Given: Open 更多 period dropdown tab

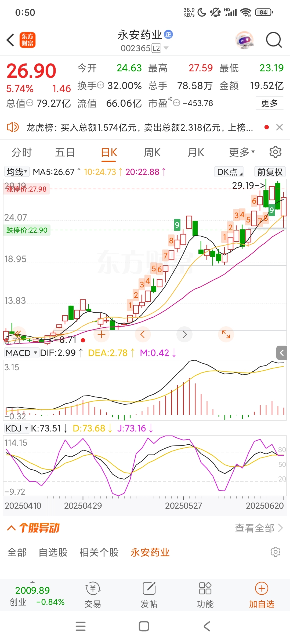Looking at the screenshot, I should point(242,152).
